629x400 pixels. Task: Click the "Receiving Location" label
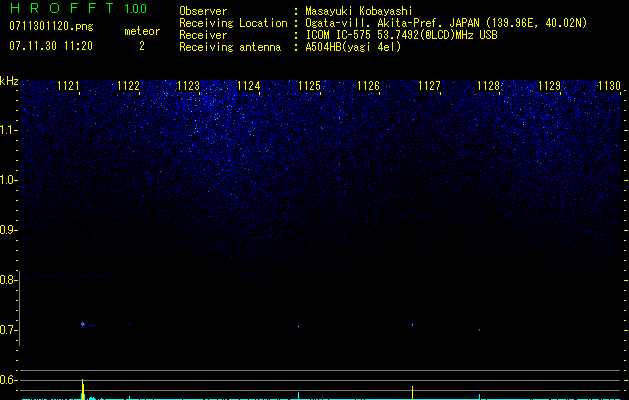(x=233, y=23)
